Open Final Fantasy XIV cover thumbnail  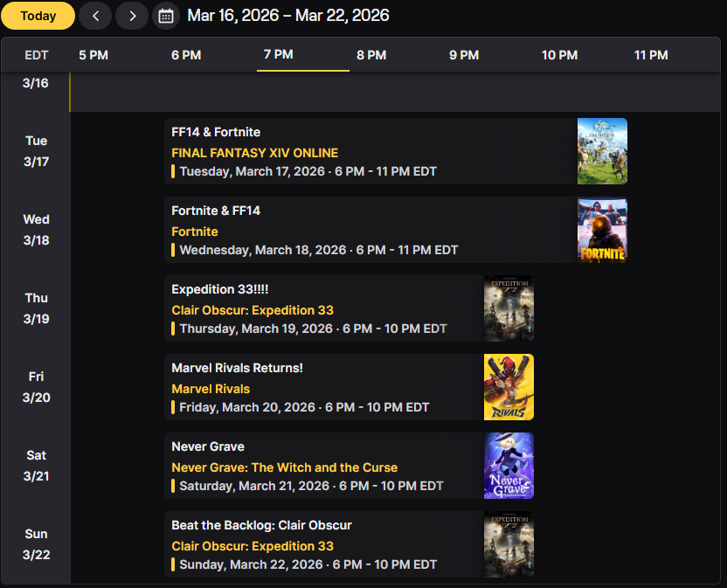point(602,151)
